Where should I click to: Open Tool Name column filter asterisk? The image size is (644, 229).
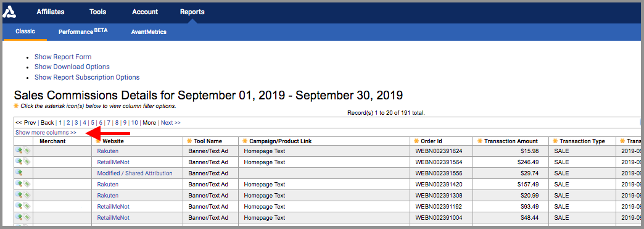click(x=189, y=141)
